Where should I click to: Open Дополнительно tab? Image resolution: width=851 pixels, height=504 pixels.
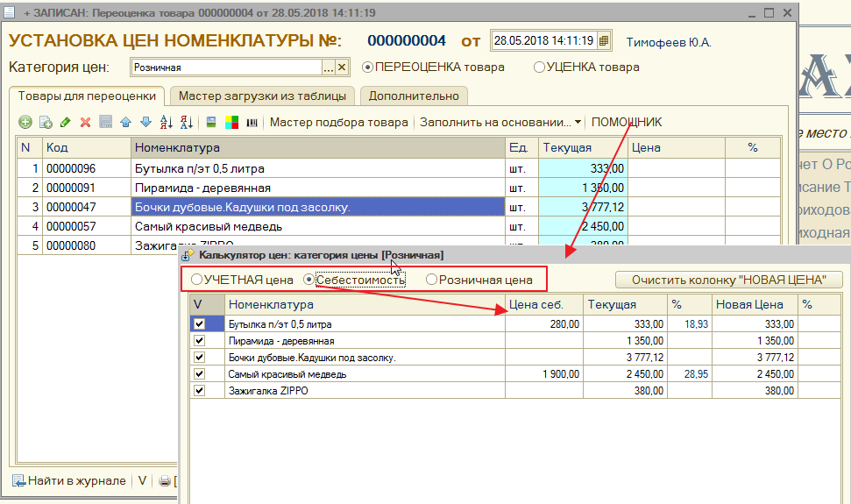(x=414, y=96)
